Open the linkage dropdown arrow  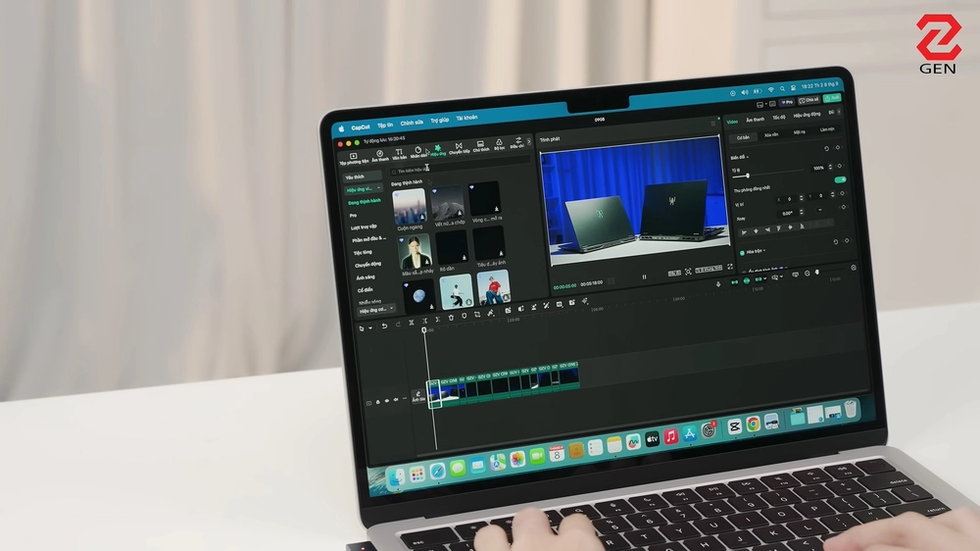click(x=765, y=279)
